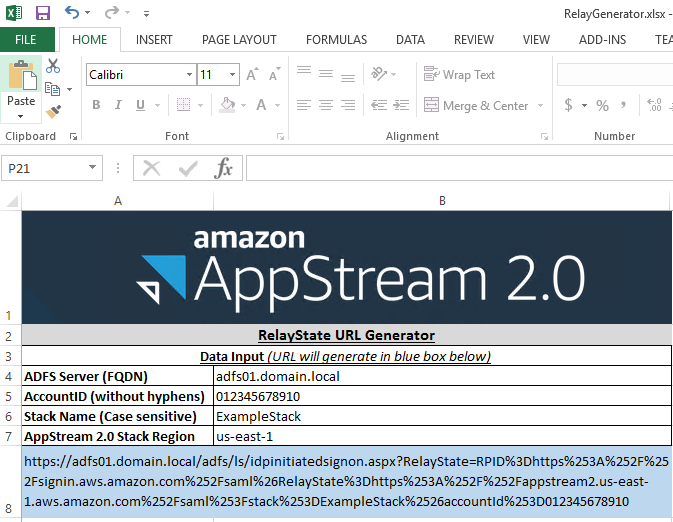
Task: Open the Undo history dropdown arrow
Action: (x=88, y=13)
